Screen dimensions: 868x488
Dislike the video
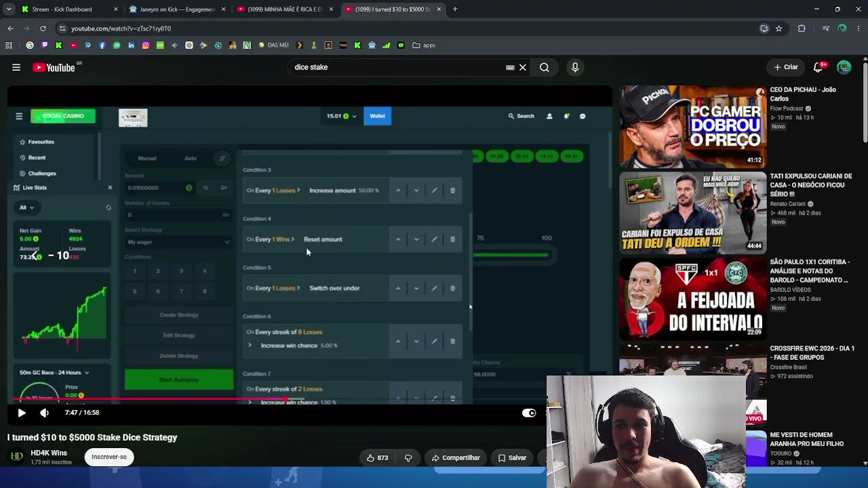[408, 458]
